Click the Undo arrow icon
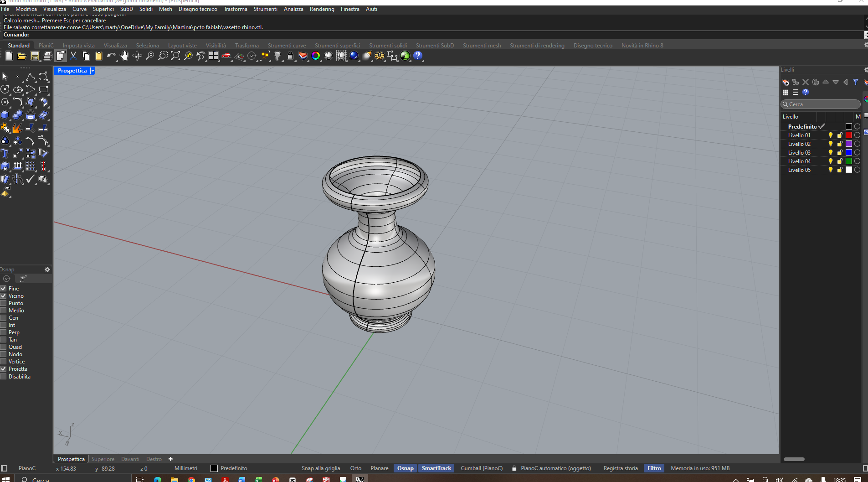Image resolution: width=868 pixels, height=482 pixels. click(x=111, y=56)
